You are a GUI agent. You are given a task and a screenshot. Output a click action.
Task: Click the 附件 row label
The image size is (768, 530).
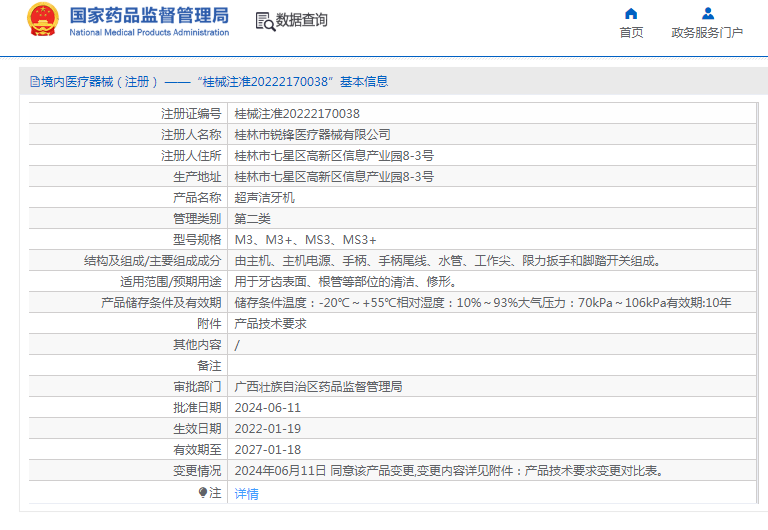point(209,324)
